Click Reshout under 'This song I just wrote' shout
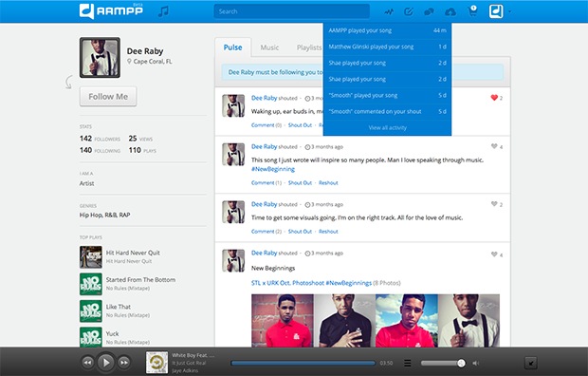The image size is (588, 376). (328, 183)
